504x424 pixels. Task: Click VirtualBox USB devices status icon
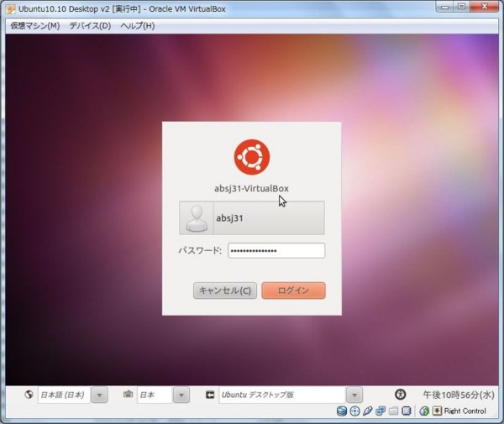point(368,411)
